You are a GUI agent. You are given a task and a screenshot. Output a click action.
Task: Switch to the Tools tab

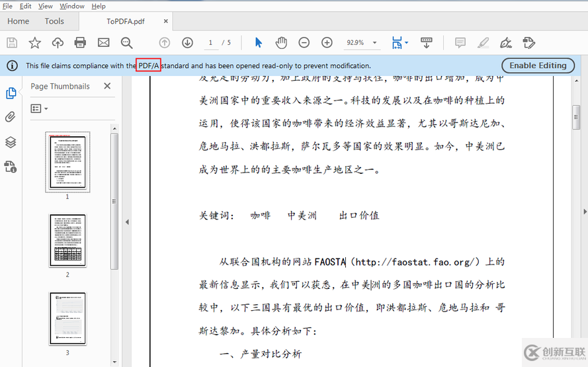[x=54, y=21]
